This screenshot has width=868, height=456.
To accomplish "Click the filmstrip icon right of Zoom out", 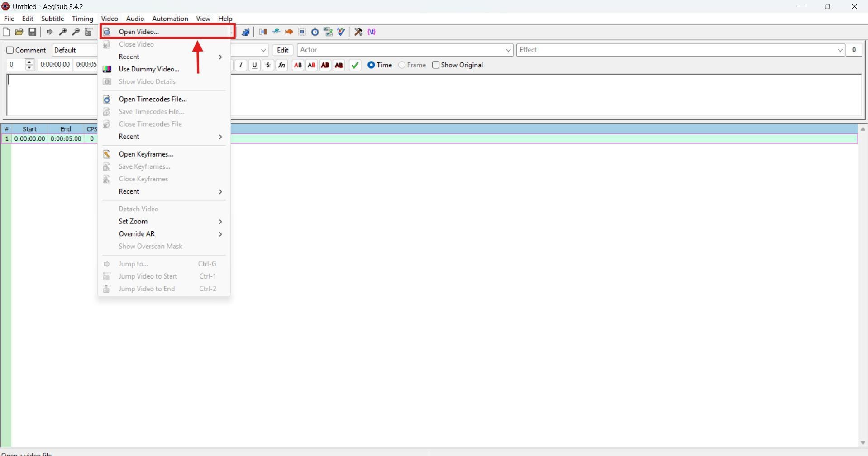I will click(x=89, y=32).
